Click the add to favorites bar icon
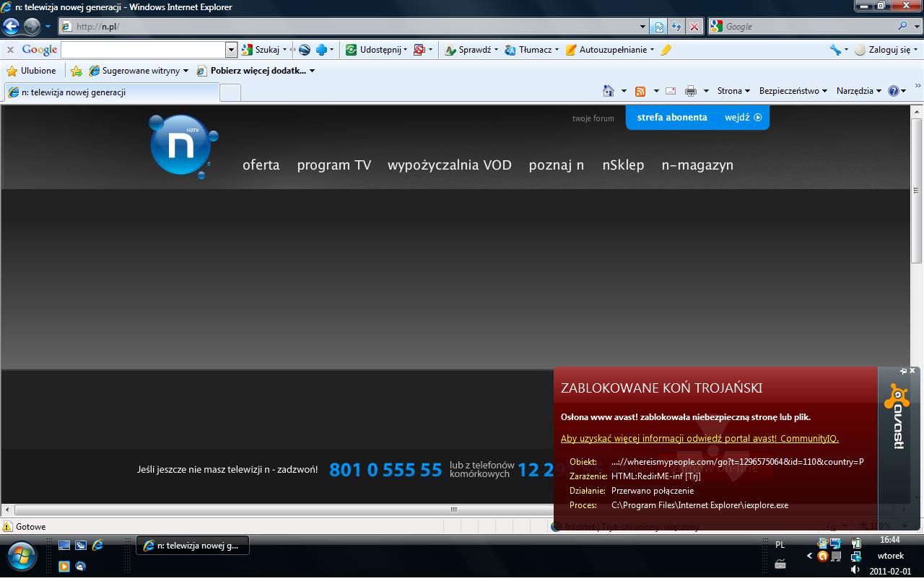Screen dimensions: 924x581 coord(76,71)
